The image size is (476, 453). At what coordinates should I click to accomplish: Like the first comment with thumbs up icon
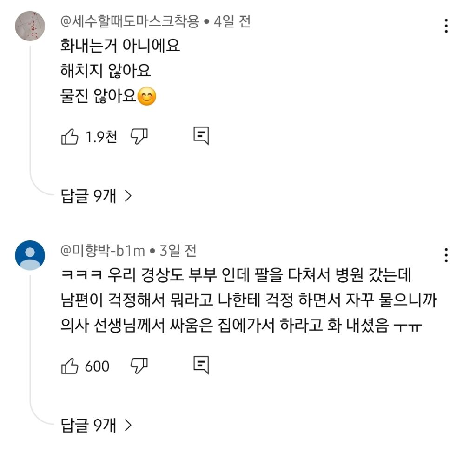(x=71, y=136)
